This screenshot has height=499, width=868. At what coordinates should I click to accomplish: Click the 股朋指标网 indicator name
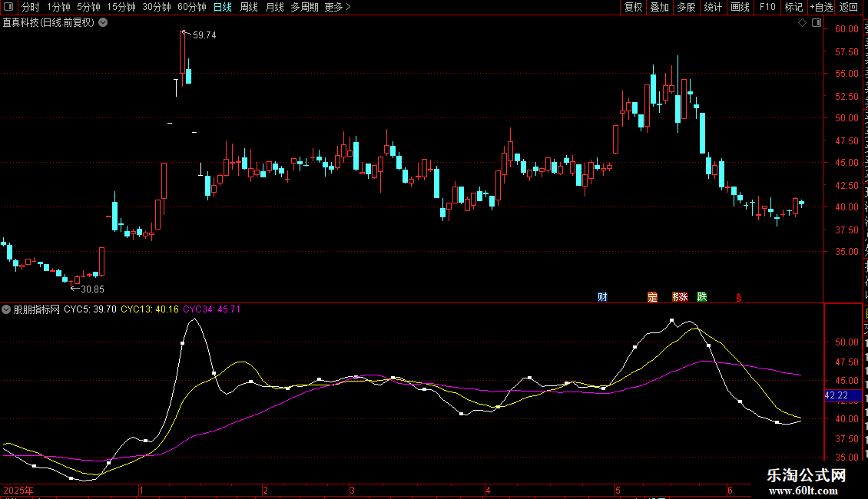pyautogui.click(x=37, y=309)
